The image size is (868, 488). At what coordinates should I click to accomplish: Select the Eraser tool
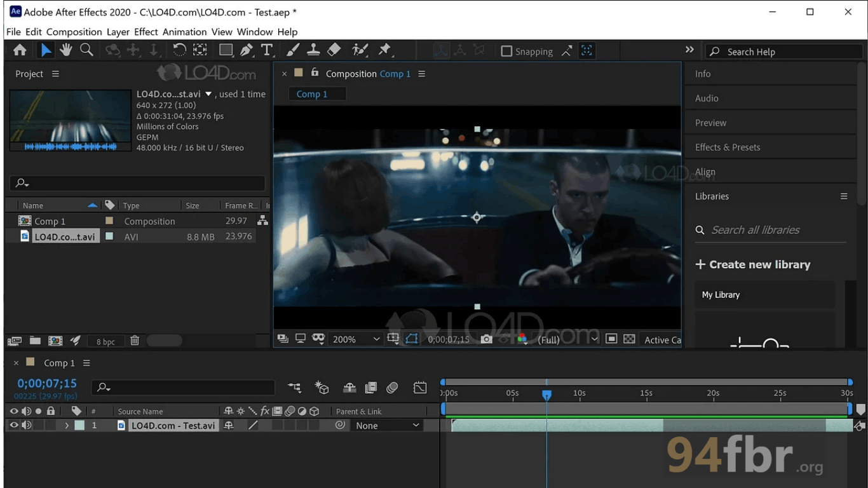click(334, 50)
